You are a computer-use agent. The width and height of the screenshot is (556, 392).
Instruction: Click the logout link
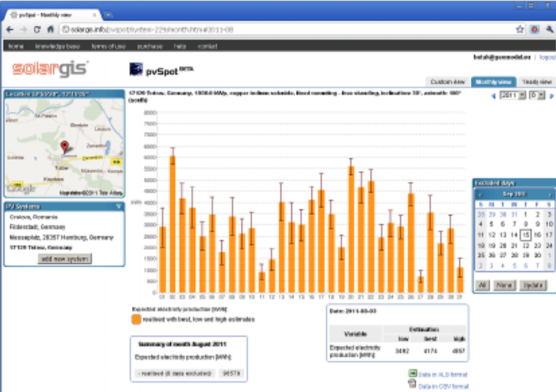pos(547,57)
